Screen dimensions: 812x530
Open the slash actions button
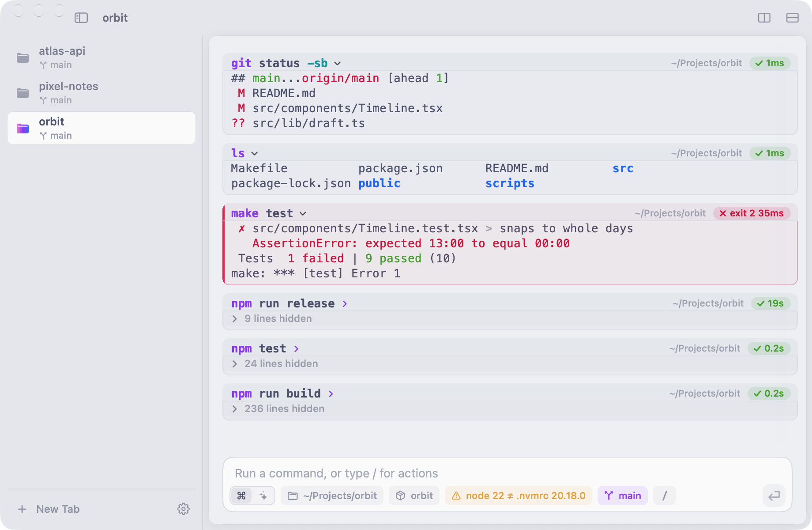pos(664,496)
